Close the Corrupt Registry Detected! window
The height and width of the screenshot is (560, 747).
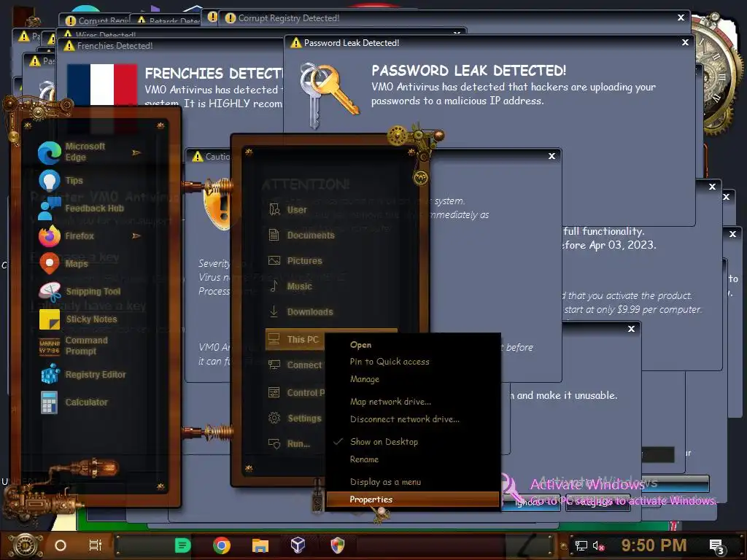(681, 17)
